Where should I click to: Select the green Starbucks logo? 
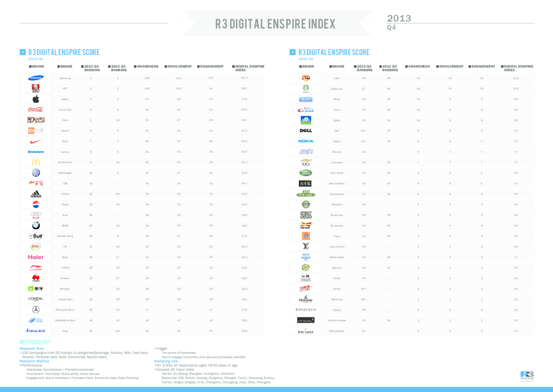click(x=305, y=88)
